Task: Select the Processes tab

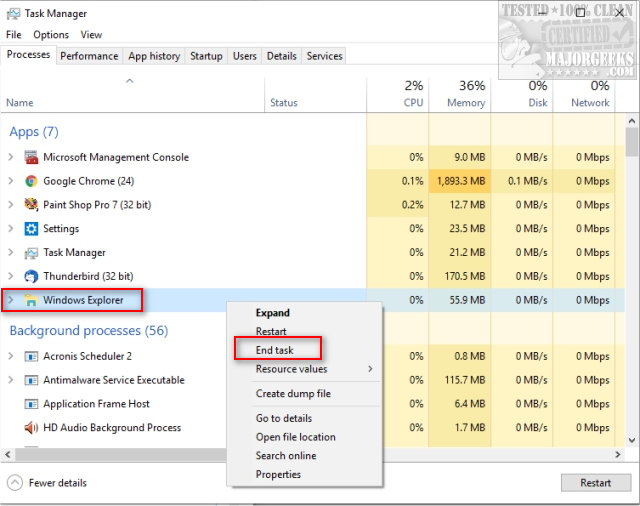Action: pyautogui.click(x=28, y=55)
